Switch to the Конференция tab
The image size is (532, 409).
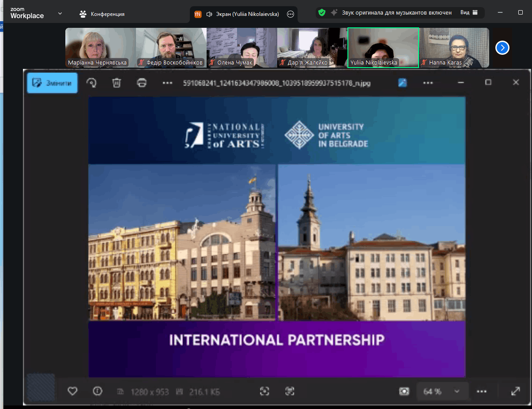102,14
